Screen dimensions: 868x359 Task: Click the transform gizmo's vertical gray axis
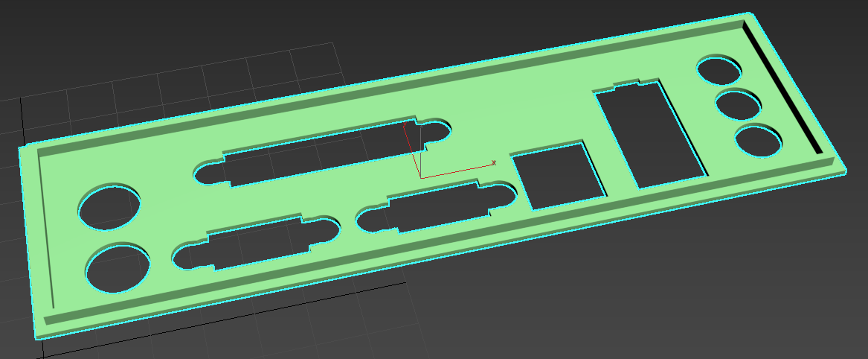point(421,152)
